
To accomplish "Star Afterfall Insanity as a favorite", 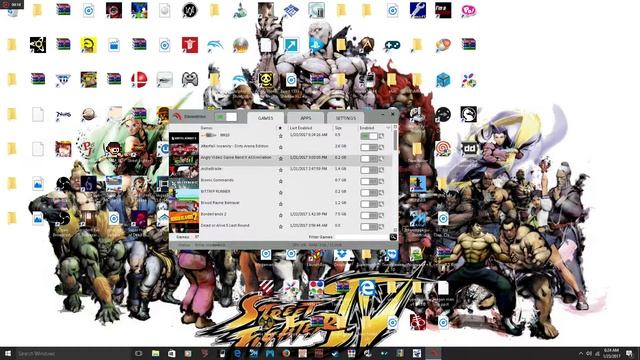I will 280,147.
